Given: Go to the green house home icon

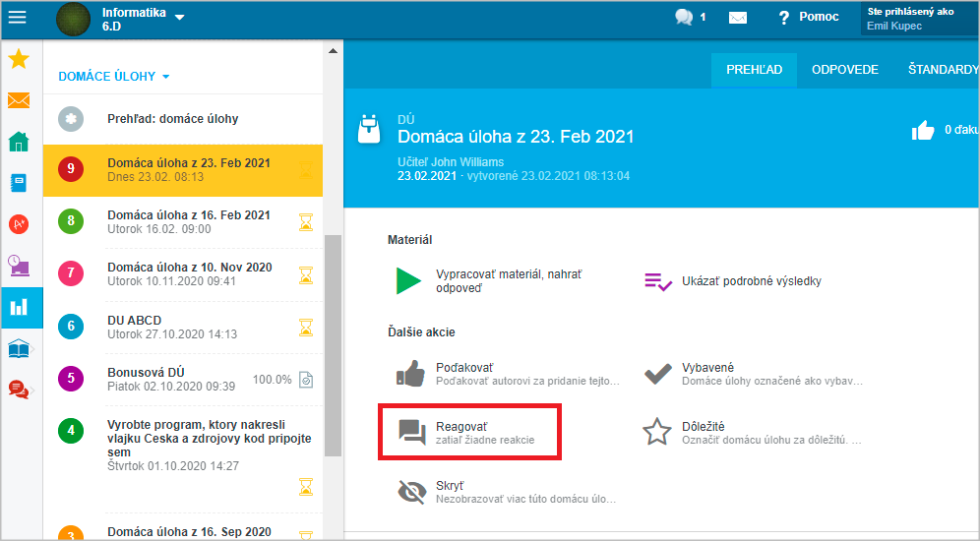Looking at the screenshot, I should pos(19,142).
